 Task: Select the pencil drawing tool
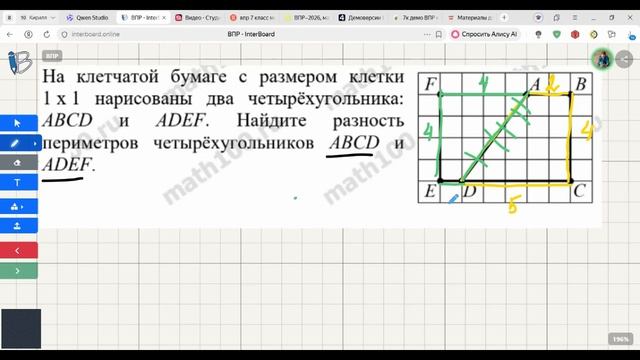point(15,143)
